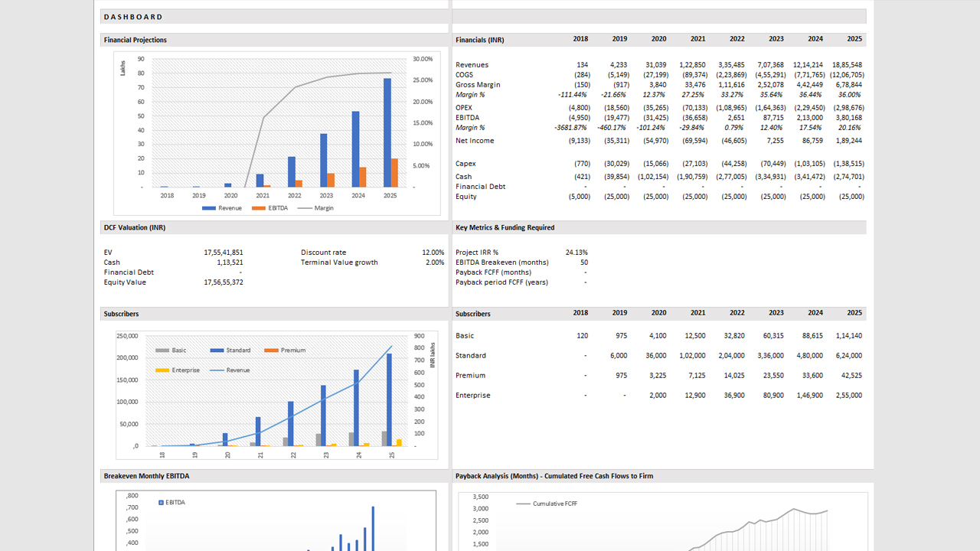Screen dimensions: 980x551
Task: Click the orange EBITDA legend marker in Financial Projections chart
Action: point(258,208)
